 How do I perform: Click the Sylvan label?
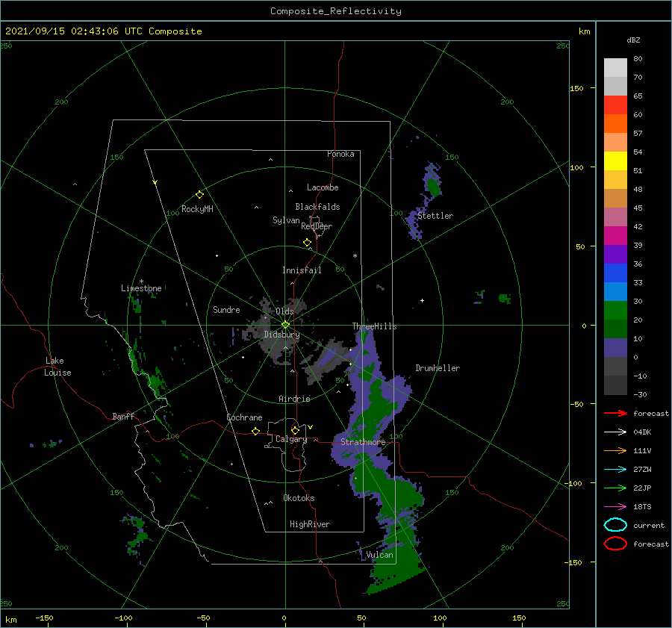pyautogui.click(x=286, y=220)
